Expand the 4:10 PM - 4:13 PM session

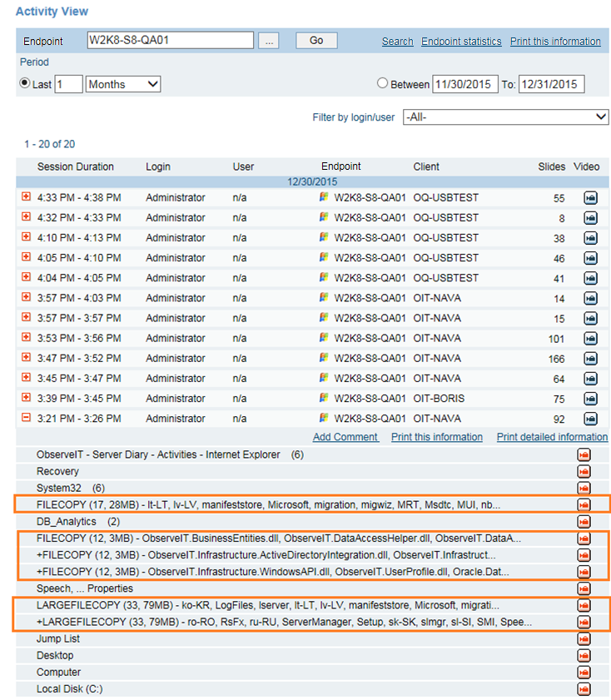(x=26, y=237)
